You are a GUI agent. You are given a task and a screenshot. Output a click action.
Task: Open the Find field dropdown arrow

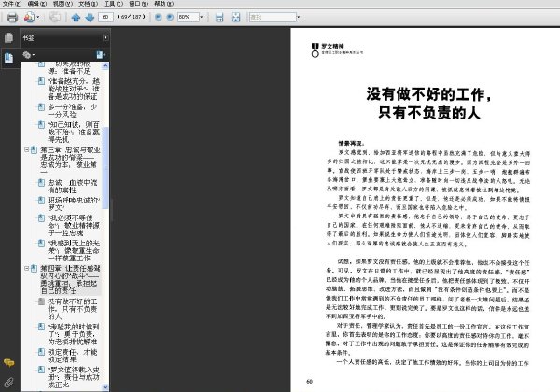tap(299, 17)
